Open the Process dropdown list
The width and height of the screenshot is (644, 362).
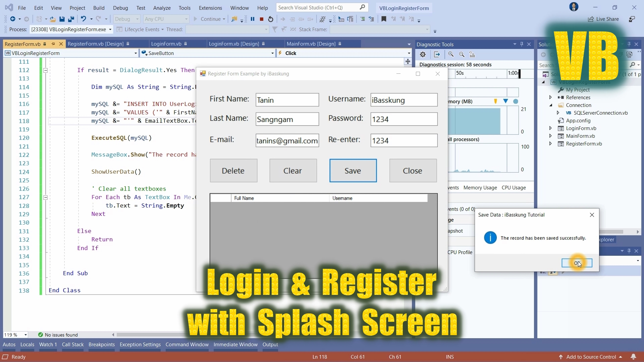(110, 29)
